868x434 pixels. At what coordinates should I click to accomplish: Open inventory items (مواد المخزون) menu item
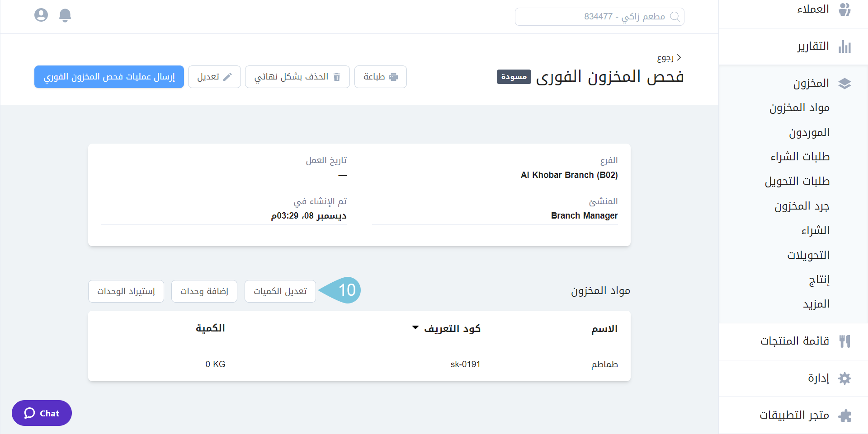point(799,108)
